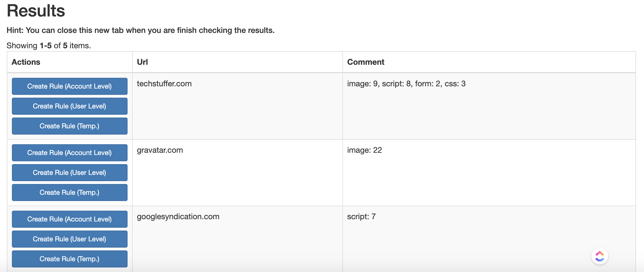Click the Comment column header
644x272 pixels.
tap(366, 62)
